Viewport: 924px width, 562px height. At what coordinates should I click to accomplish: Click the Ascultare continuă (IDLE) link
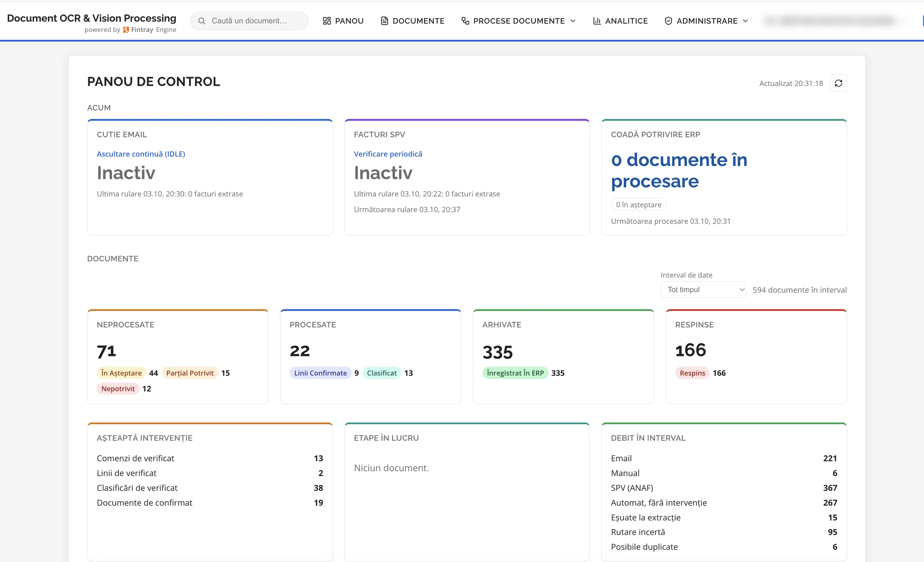pos(141,154)
